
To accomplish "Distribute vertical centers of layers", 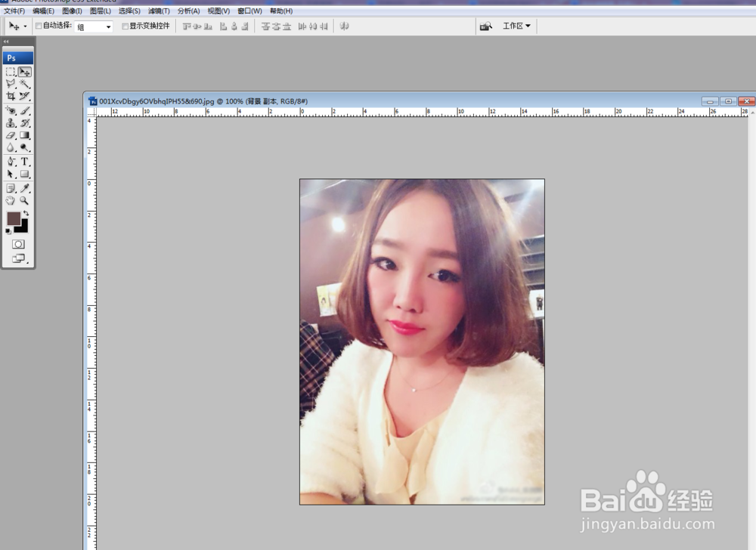I will (276, 26).
